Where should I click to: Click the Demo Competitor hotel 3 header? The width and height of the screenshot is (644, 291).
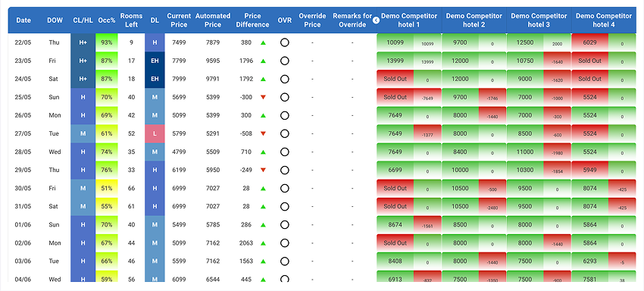(x=539, y=20)
